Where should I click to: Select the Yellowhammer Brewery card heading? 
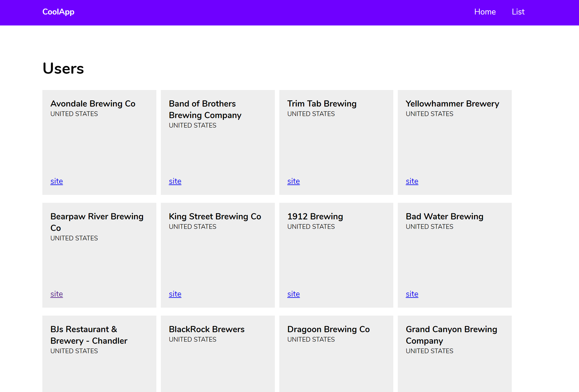point(452,104)
